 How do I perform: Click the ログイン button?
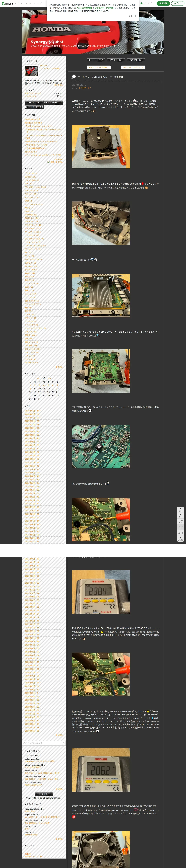click(x=178, y=3)
